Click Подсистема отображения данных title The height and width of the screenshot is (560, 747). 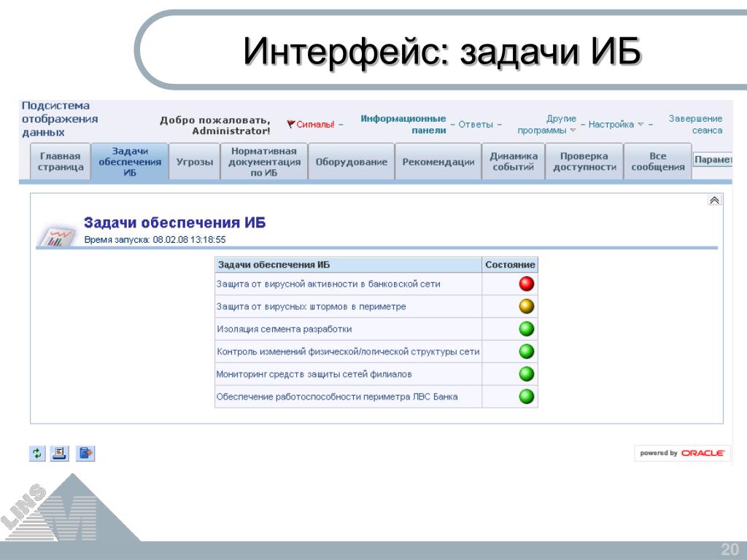tap(60, 119)
